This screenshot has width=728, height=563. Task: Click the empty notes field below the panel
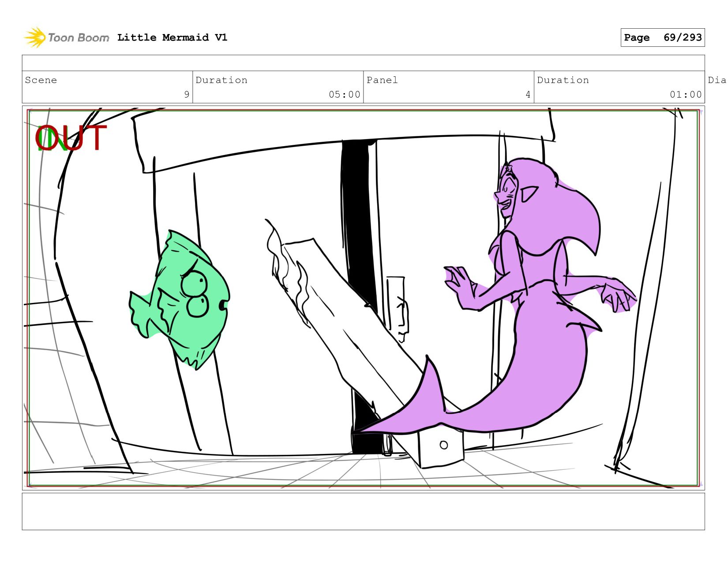click(363, 511)
